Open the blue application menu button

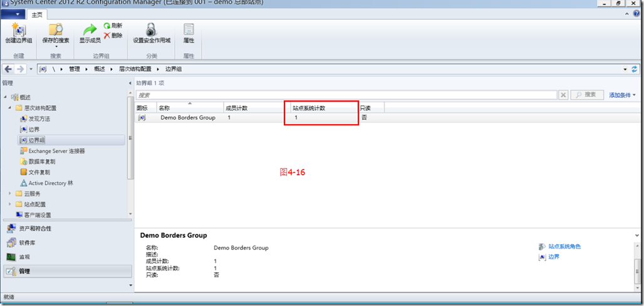[x=14, y=15]
